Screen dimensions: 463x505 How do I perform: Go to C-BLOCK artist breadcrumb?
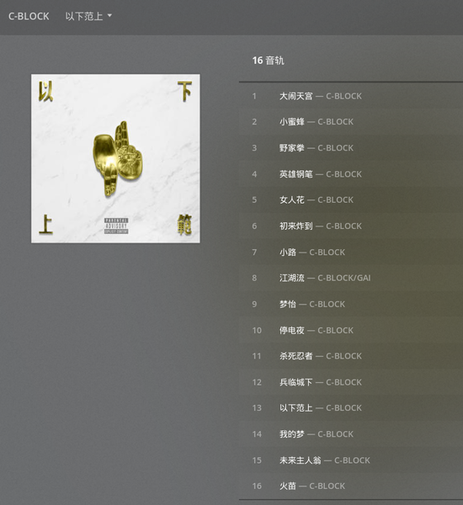coord(29,16)
